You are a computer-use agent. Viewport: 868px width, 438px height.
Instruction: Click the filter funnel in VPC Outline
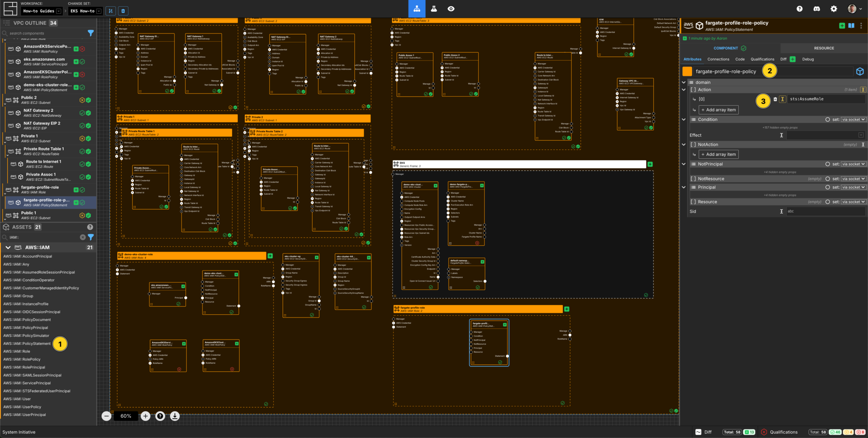click(x=91, y=33)
